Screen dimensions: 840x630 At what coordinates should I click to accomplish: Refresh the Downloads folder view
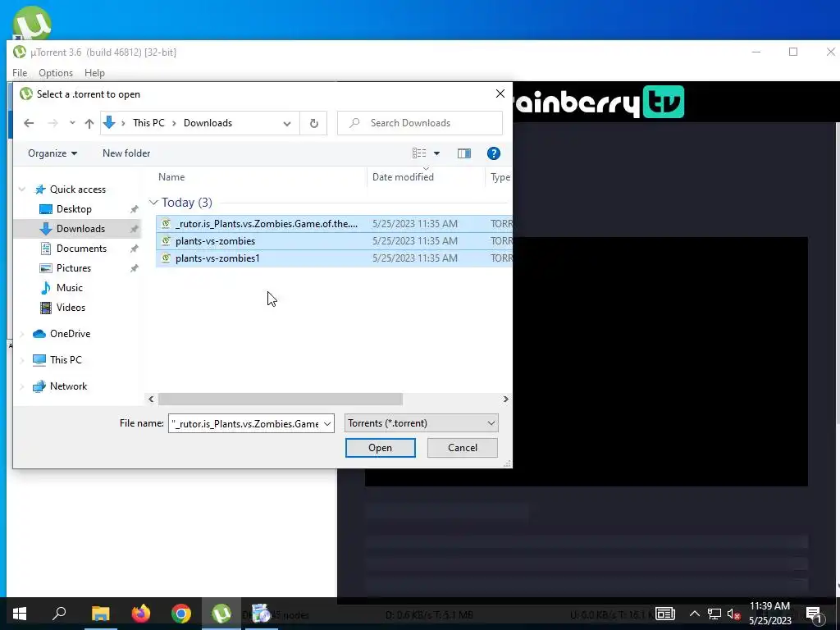314,123
